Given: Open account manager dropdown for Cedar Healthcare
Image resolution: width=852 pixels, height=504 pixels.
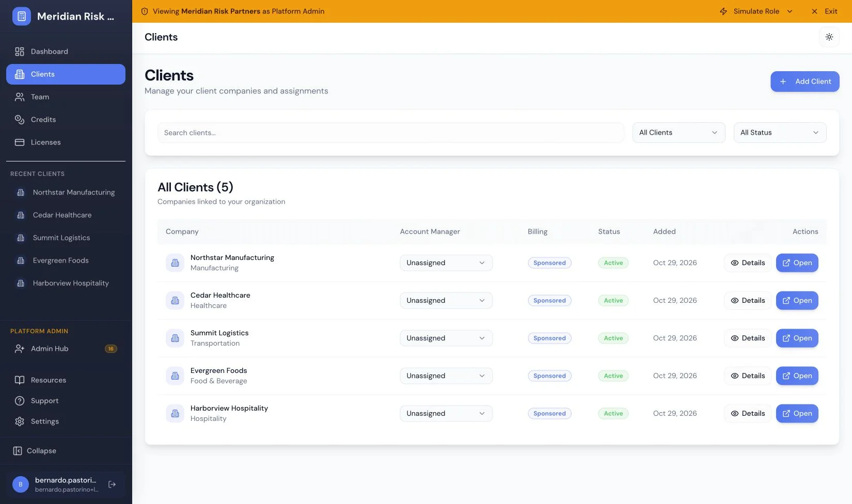Looking at the screenshot, I should [x=446, y=300].
